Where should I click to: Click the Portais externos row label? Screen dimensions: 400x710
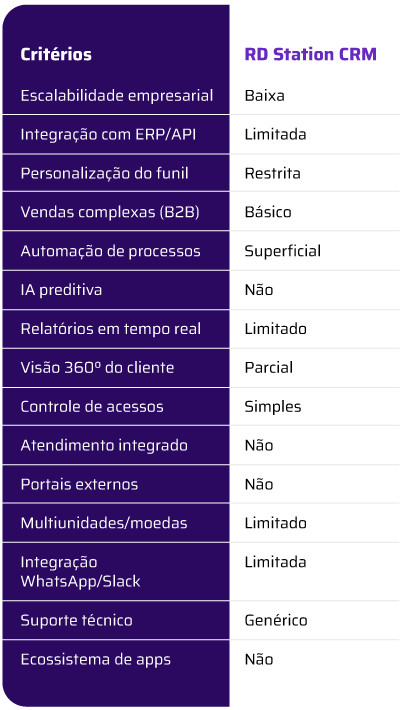point(79,485)
